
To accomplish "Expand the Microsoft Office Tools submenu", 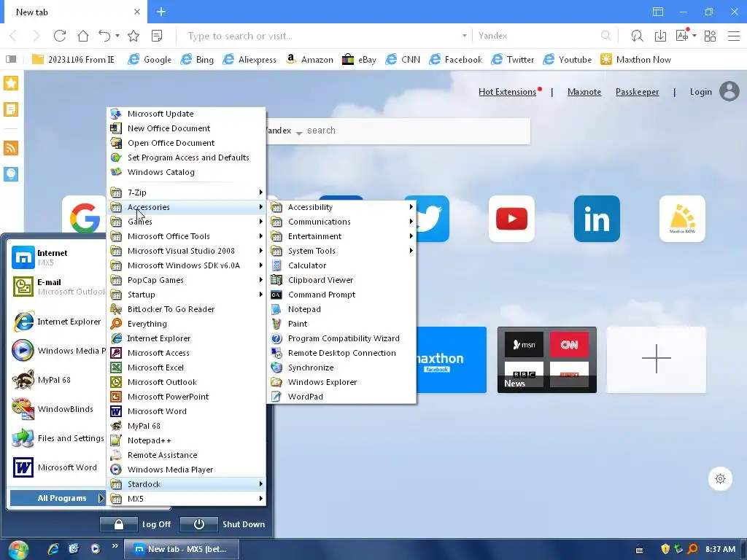I will coord(186,236).
